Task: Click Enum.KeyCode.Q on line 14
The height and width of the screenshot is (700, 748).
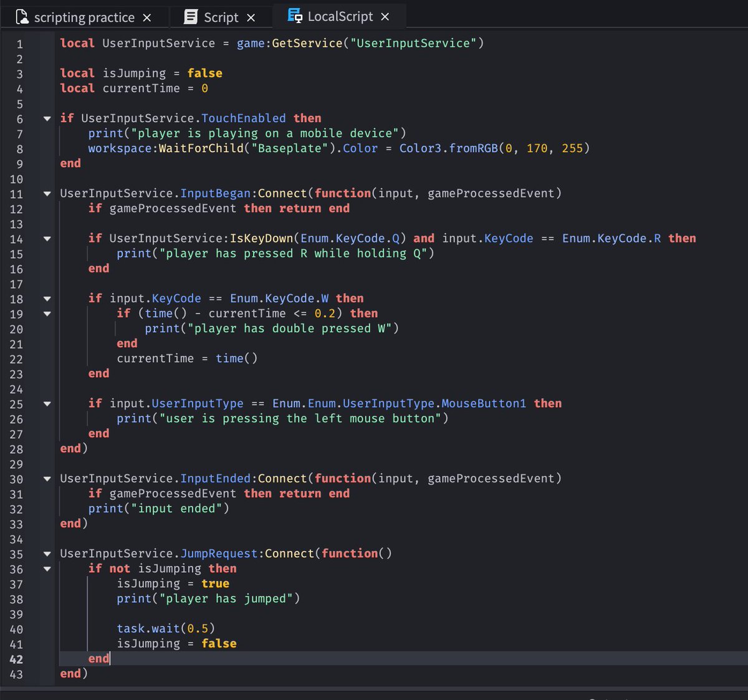Action: [350, 238]
